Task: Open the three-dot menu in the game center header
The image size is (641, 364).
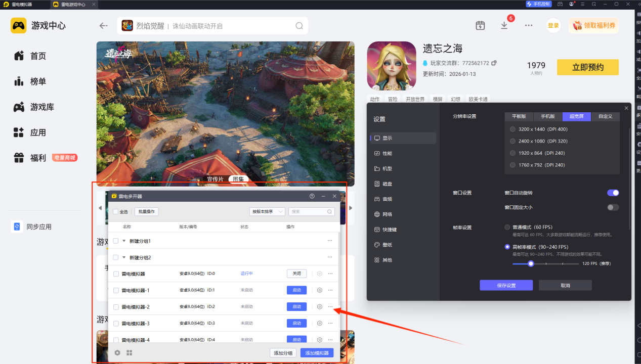Action: (x=529, y=25)
